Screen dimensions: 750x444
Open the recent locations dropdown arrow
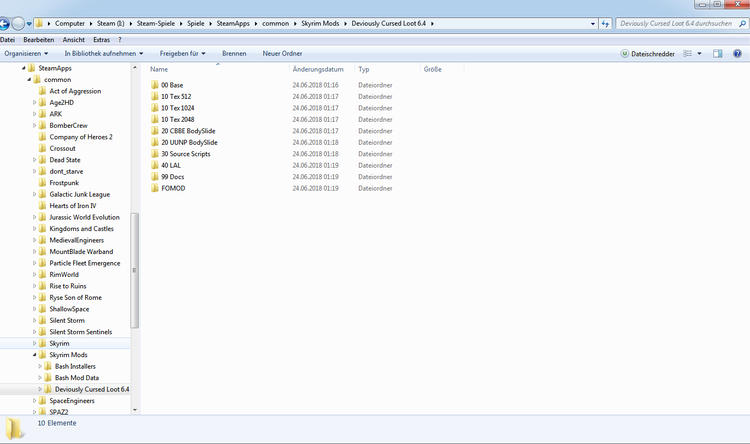coord(29,23)
